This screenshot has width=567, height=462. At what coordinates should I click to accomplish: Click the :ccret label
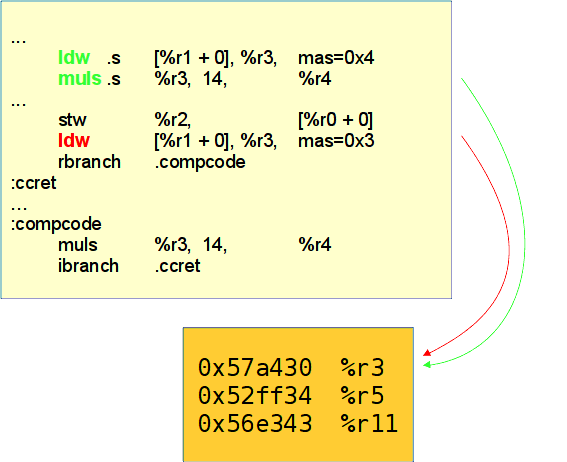[x=34, y=183]
